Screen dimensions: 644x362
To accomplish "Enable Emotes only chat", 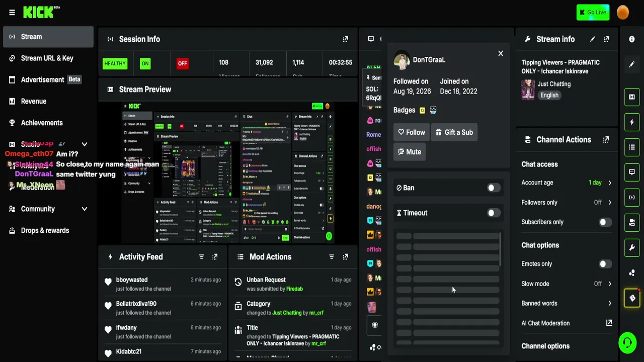I will [x=605, y=264].
